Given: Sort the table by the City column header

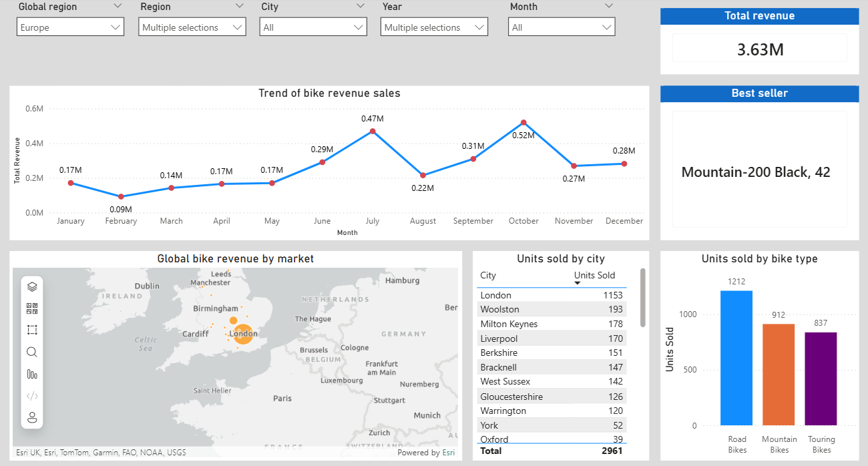Looking at the screenshot, I should (x=488, y=276).
